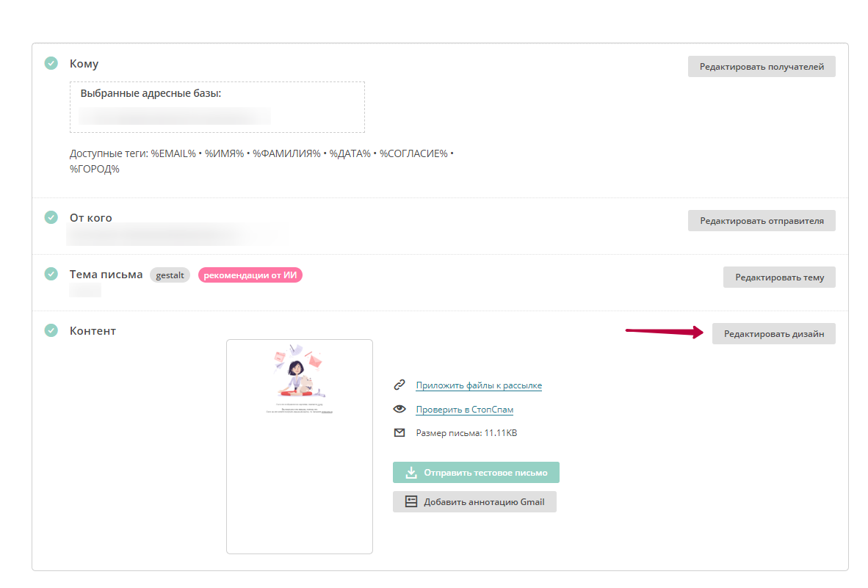
Task: Click the green checkmark beside Кому
Action: coord(51,63)
